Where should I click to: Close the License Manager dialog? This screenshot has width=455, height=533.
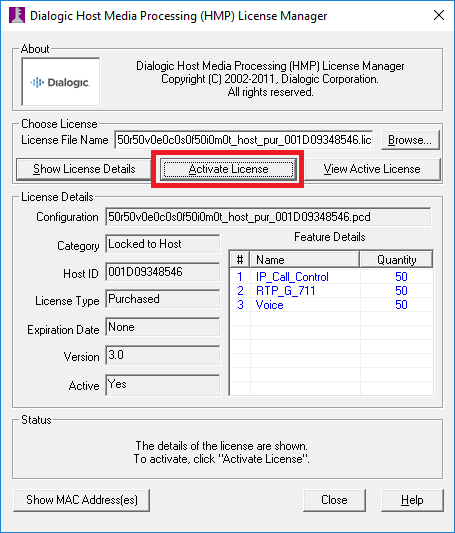(x=334, y=500)
